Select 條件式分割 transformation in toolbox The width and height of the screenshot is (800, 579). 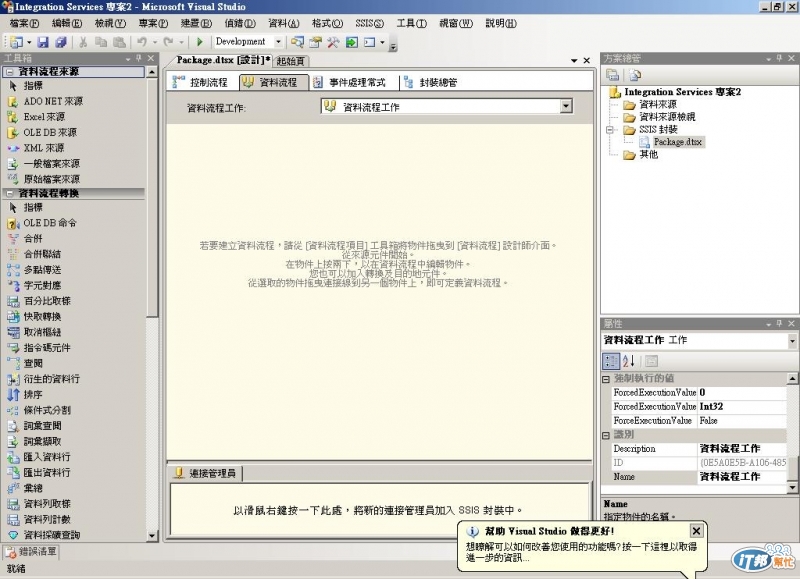pyautogui.click(x=39, y=410)
